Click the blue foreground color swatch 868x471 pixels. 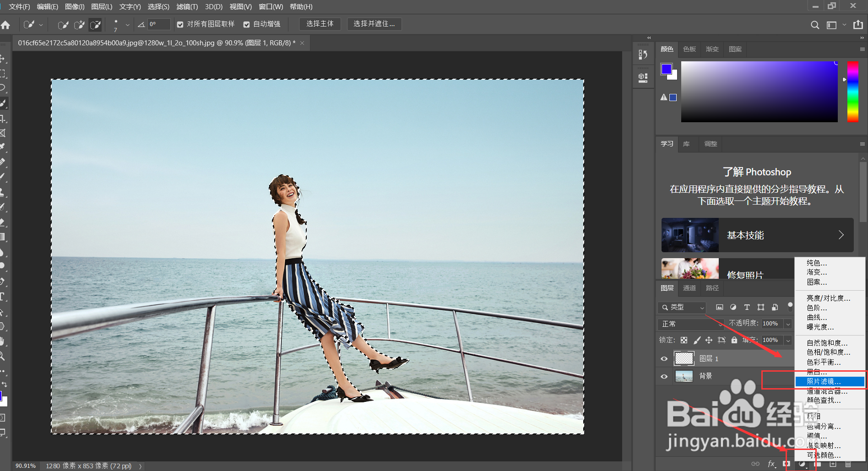666,69
